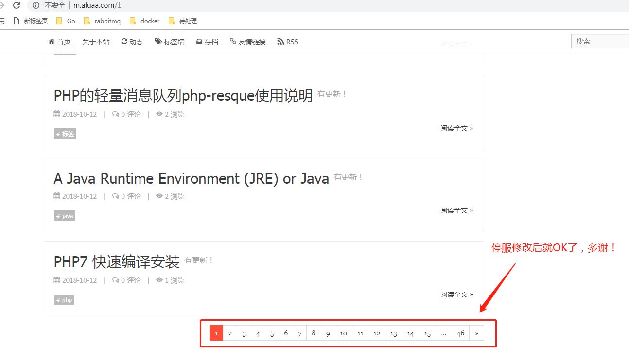Open the 动态 nav item
The image size is (629, 364).
pos(132,42)
